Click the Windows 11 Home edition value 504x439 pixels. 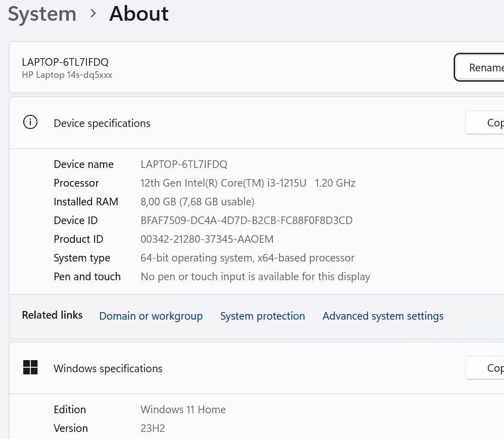(183, 410)
